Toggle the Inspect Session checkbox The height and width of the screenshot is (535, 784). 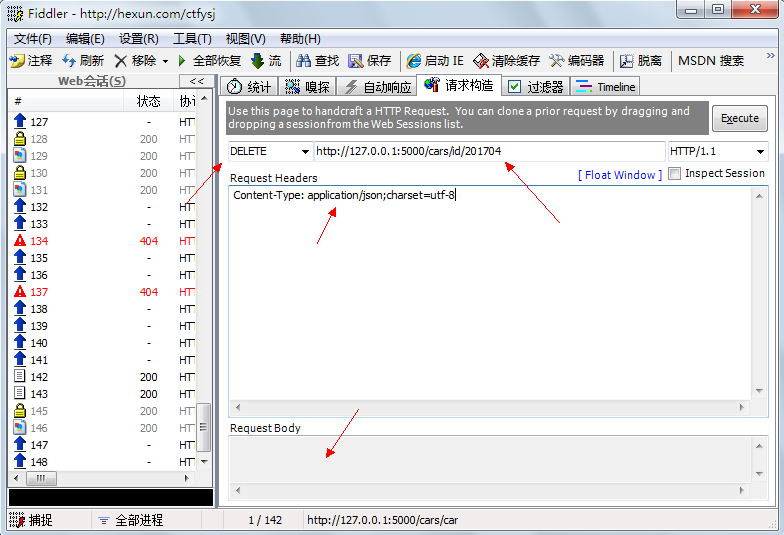675,173
